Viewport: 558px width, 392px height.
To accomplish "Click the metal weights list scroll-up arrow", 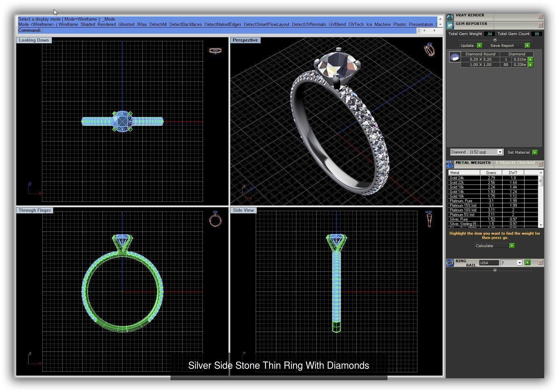I will click(541, 172).
